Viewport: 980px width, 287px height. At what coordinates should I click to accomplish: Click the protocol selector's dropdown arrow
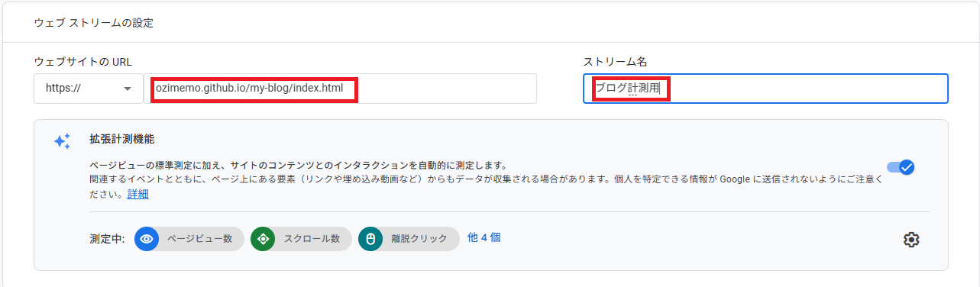tap(127, 89)
